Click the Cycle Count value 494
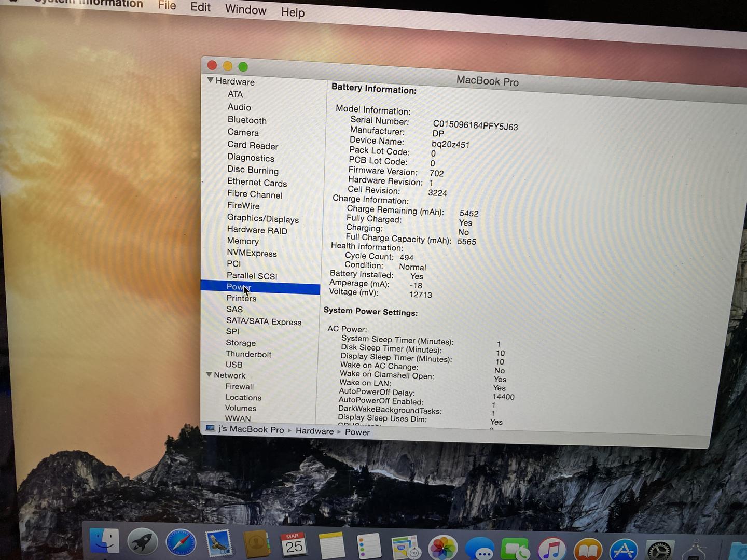747x560 pixels. [406, 257]
